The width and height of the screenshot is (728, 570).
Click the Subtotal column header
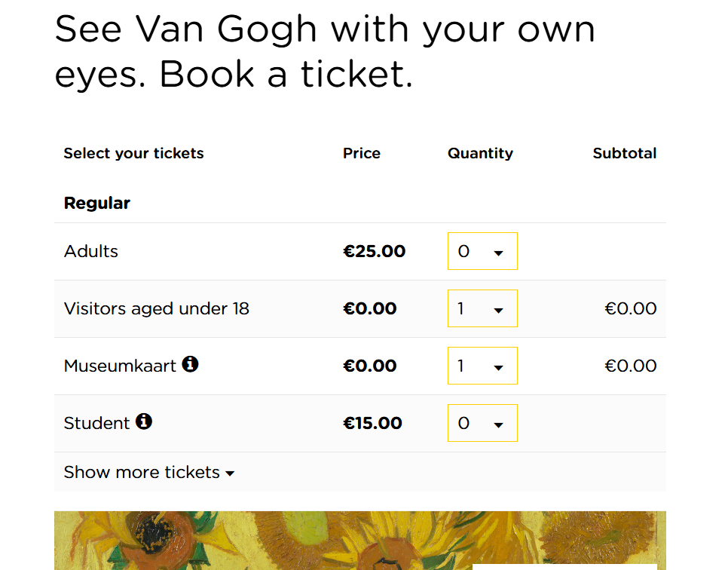pos(624,153)
